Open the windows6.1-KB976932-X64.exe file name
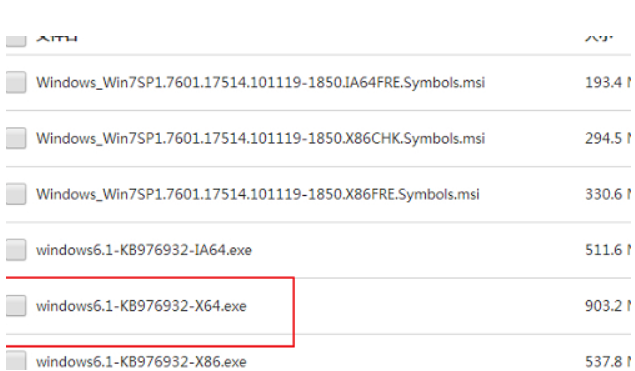 click(x=141, y=306)
